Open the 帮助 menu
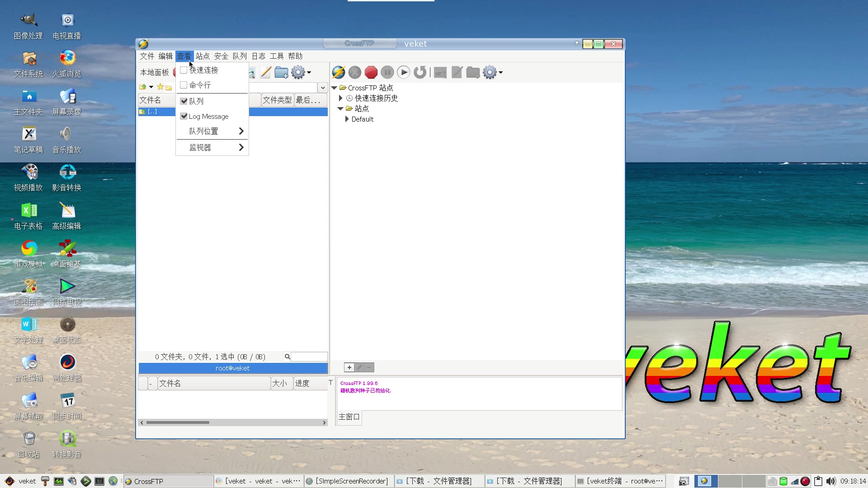The width and height of the screenshot is (868, 488). coord(295,56)
